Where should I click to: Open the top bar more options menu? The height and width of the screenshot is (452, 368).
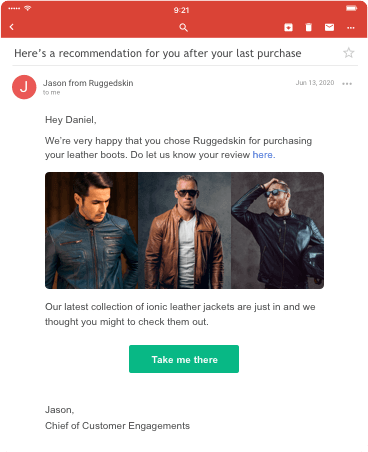click(x=351, y=28)
